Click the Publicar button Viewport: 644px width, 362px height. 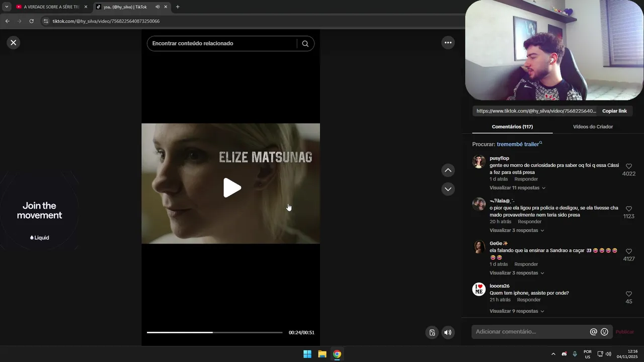pyautogui.click(x=624, y=332)
